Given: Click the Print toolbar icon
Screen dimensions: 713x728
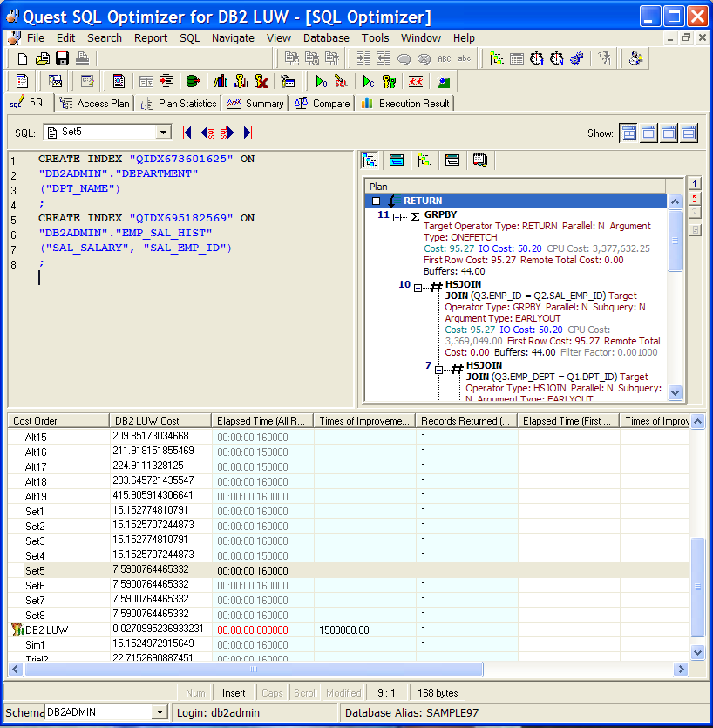Looking at the screenshot, I should 81,58.
